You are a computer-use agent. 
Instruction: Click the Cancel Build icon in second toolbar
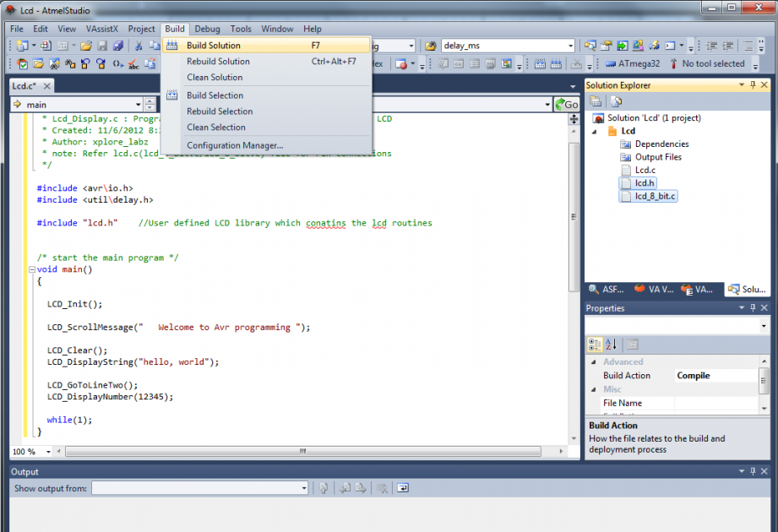tap(576, 63)
